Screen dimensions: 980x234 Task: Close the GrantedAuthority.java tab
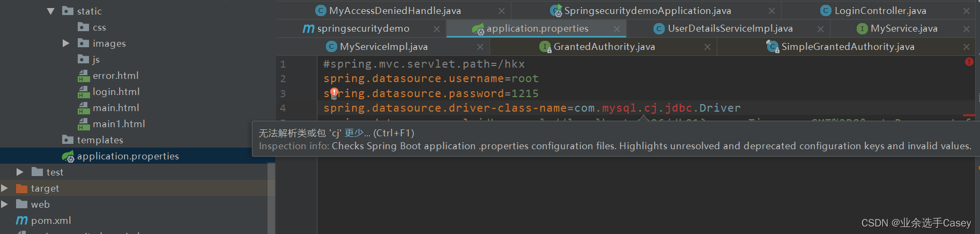click(707, 47)
